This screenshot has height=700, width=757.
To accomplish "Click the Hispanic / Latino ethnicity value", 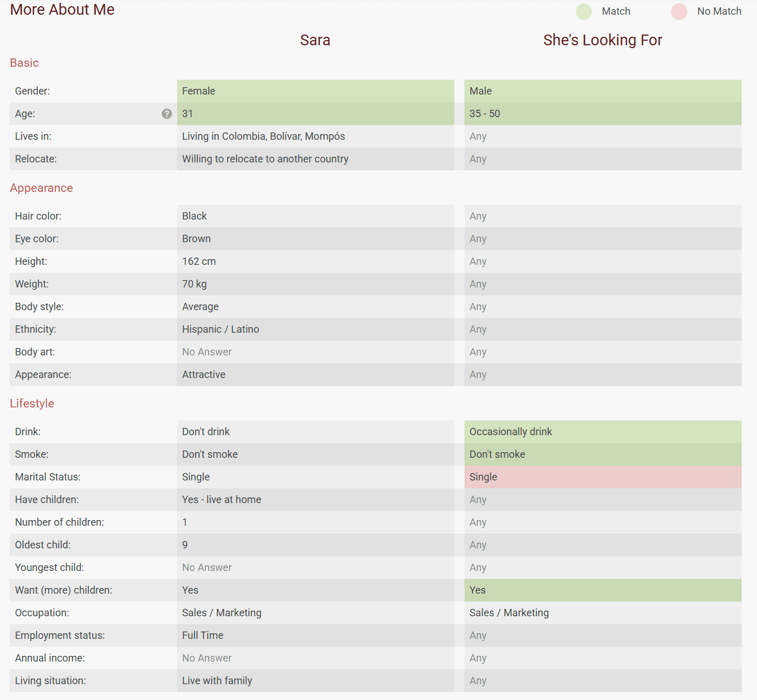I will [221, 329].
